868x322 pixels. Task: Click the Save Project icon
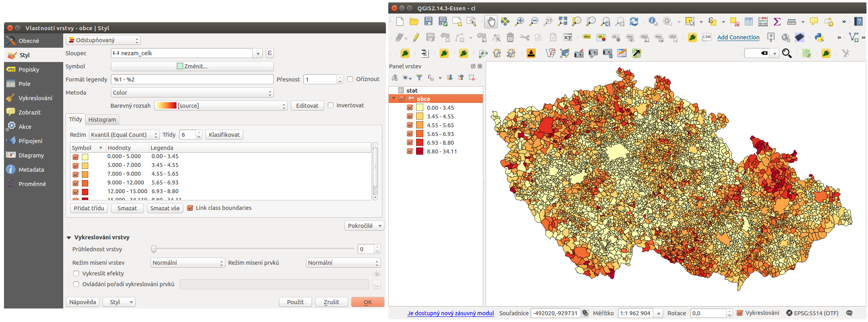(428, 21)
